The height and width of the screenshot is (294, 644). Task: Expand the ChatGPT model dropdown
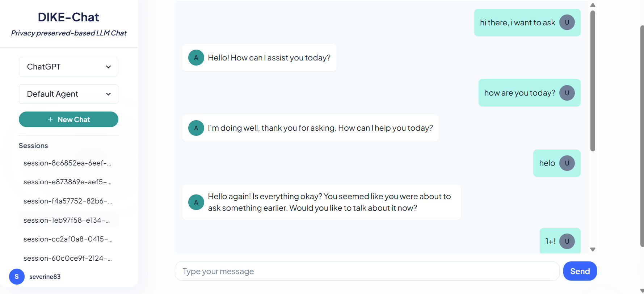click(x=68, y=67)
